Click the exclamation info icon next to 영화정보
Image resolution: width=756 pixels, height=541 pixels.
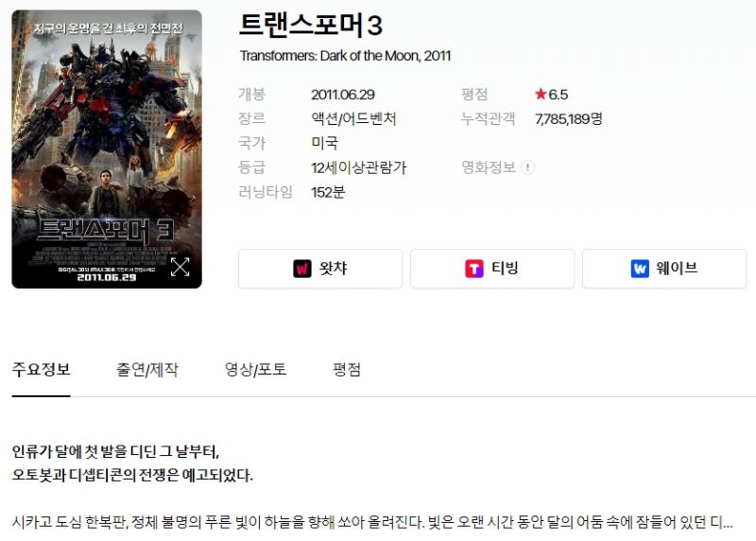click(528, 167)
